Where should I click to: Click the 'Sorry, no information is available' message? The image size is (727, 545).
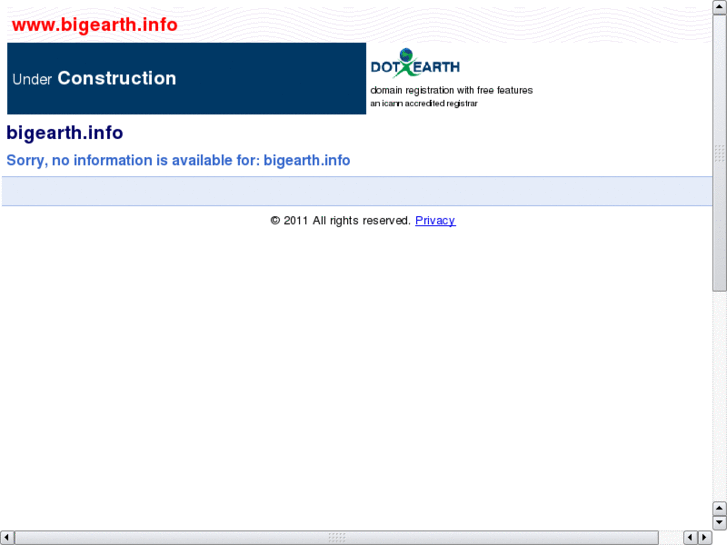coord(178,160)
